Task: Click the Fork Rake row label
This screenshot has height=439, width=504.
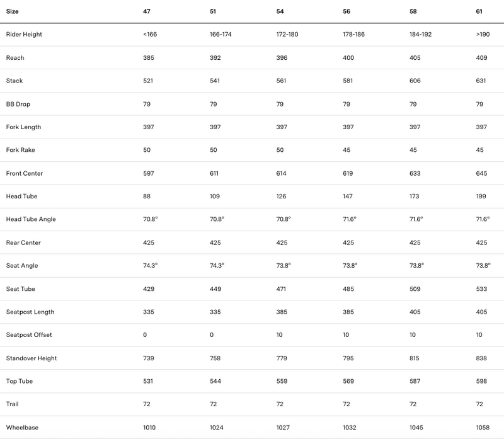Action: [x=21, y=150]
